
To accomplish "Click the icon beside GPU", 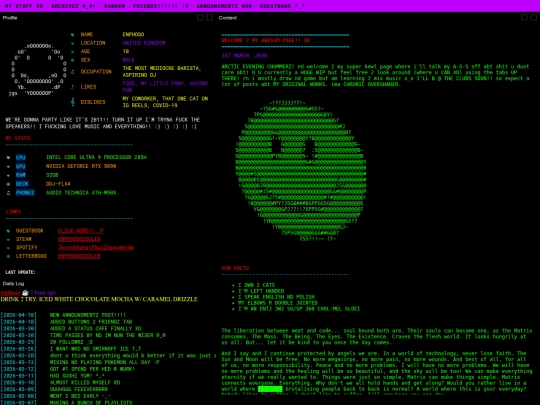I will point(8,166).
